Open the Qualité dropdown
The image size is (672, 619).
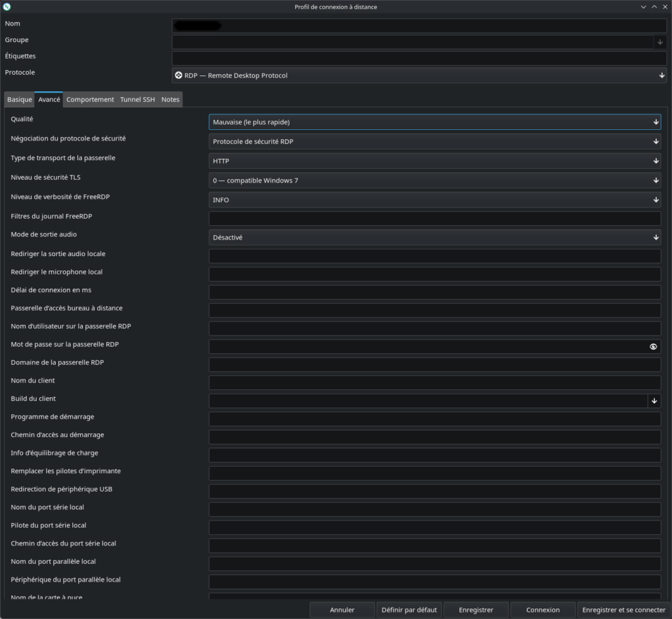click(x=434, y=122)
